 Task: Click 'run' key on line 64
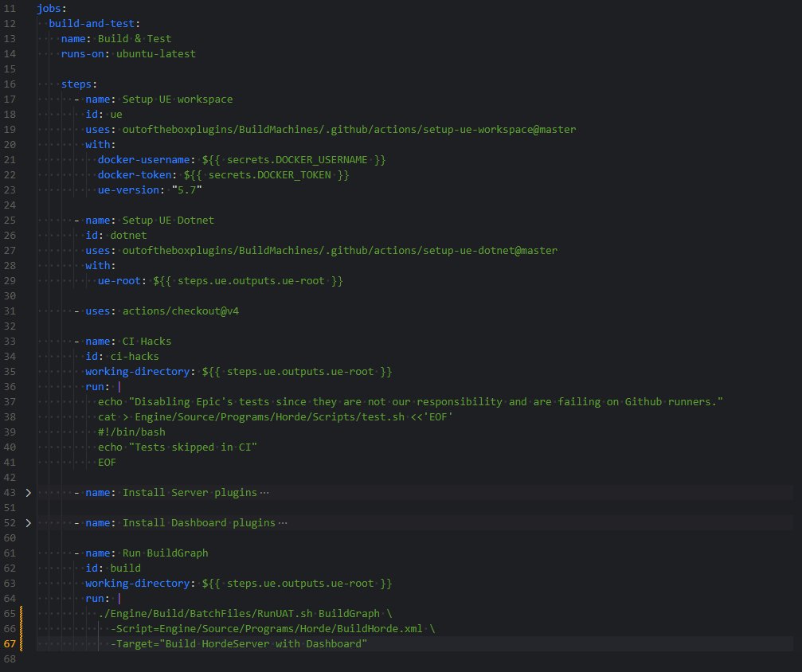(x=95, y=599)
